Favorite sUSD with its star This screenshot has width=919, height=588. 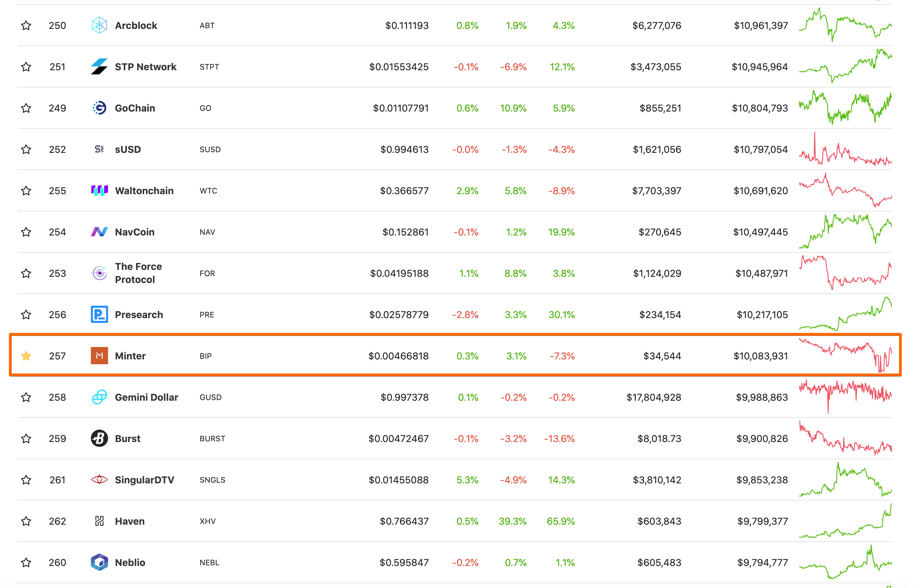click(x=26, y=149)
